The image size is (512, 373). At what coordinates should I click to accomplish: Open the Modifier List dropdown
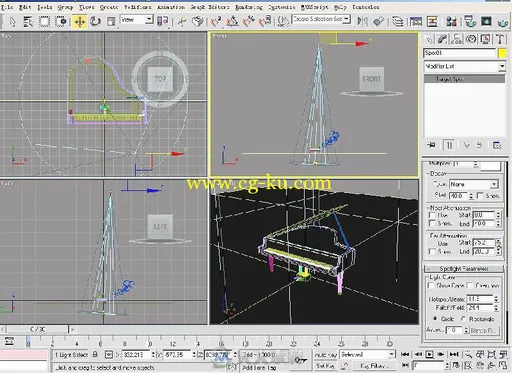pyautogui.click(x=502, y=66)
